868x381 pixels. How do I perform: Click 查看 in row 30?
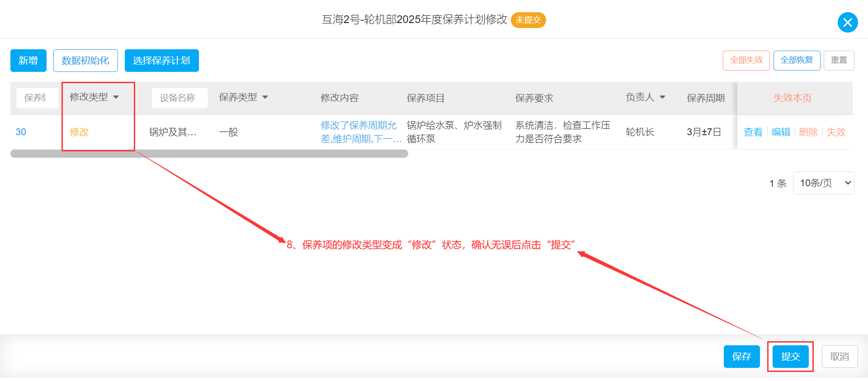click(753, 132)
